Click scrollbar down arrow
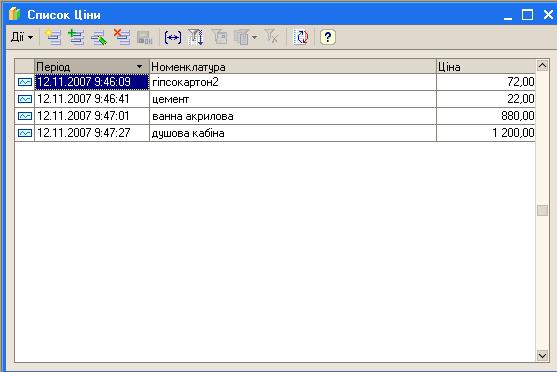 (x=542, y=356)
